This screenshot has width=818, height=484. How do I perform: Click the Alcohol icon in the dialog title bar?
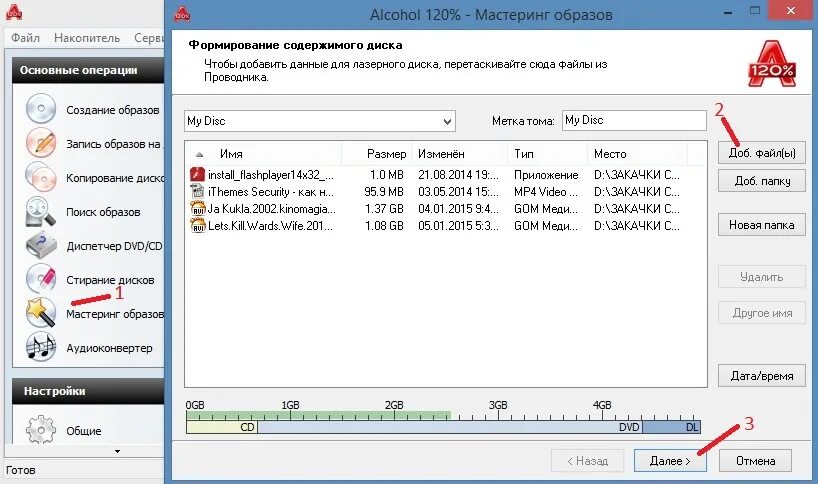182,14
